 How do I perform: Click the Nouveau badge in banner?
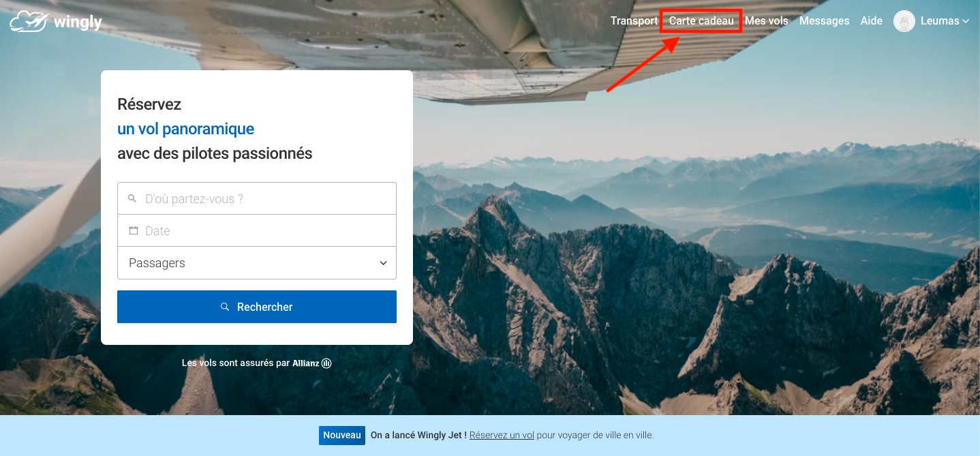pyautogui.click(x=342, y=435)
